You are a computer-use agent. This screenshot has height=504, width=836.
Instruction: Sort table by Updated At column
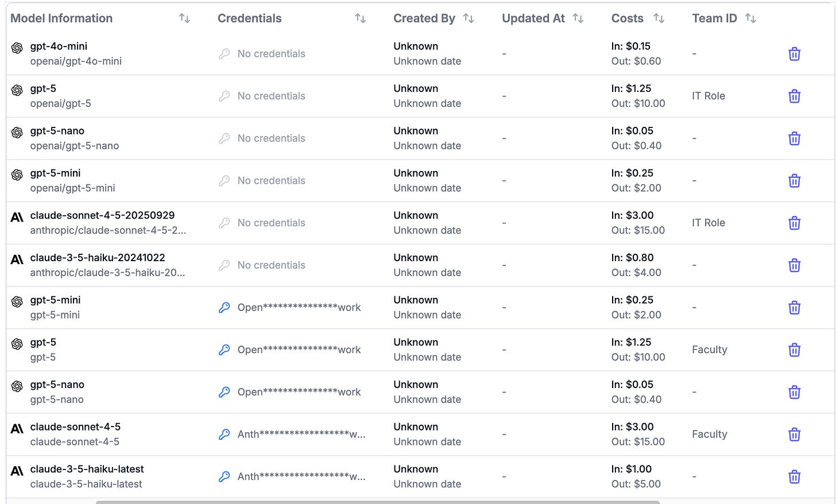coord(578,18)
